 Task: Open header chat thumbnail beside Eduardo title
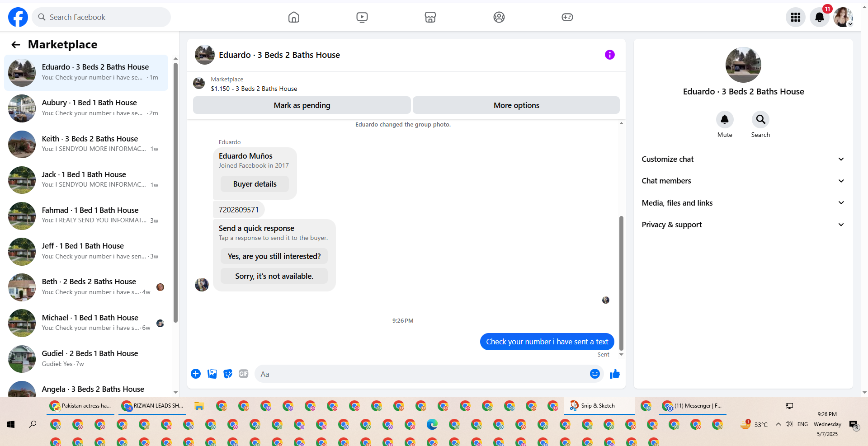pos(204,55)
